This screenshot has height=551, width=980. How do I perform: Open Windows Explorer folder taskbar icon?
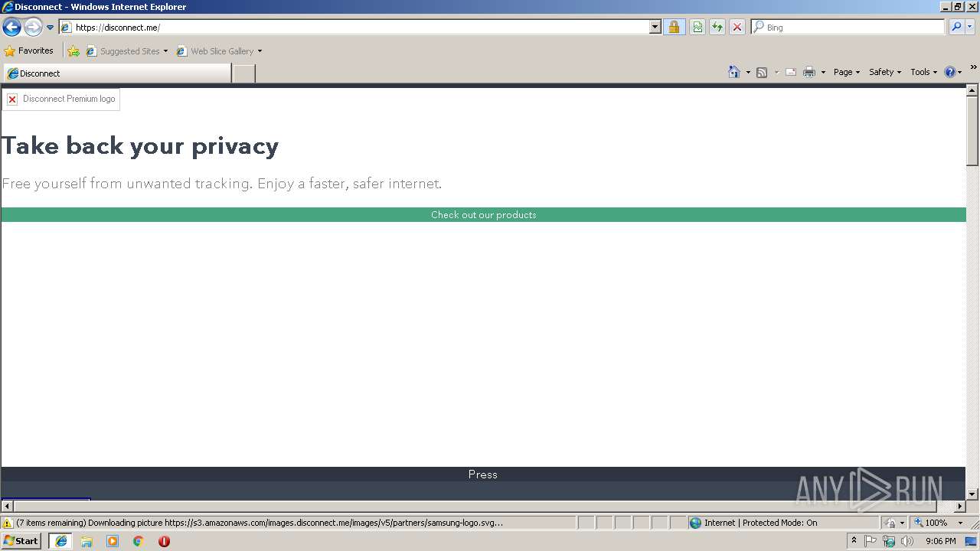pos(87,541)
